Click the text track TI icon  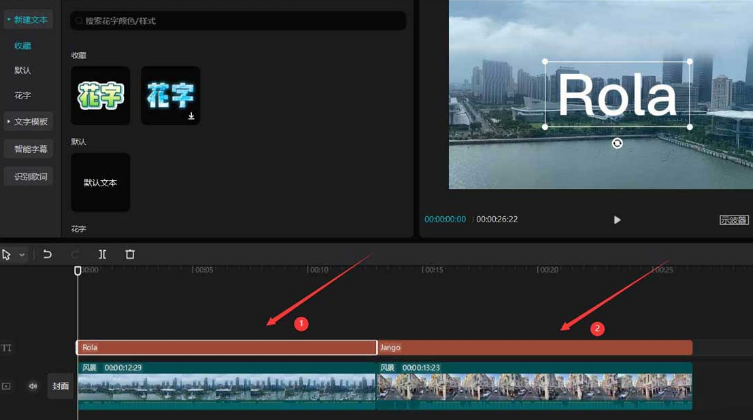click(x=6, y=348)
